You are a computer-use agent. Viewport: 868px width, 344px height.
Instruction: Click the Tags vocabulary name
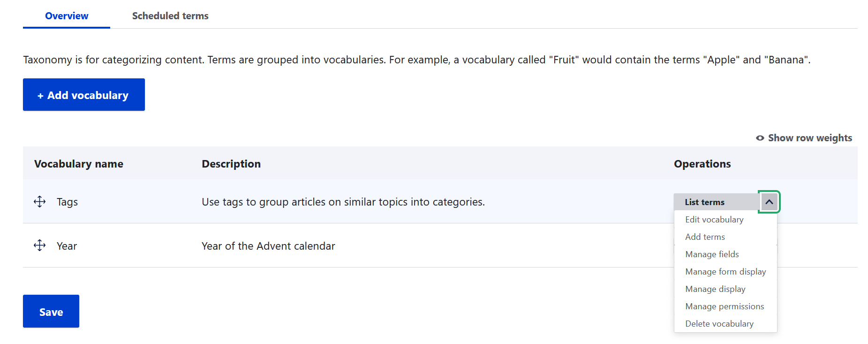(x=67, y=202)
